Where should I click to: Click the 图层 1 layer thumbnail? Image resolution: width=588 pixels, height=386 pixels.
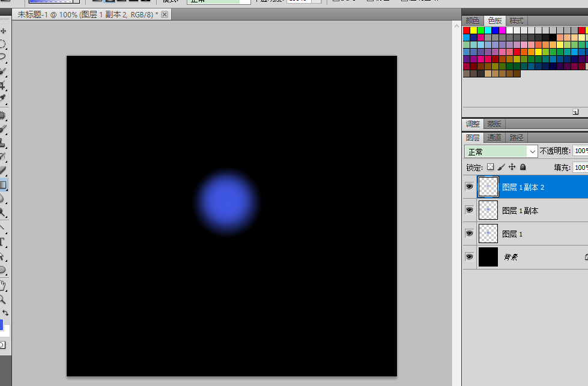(488, 234)
